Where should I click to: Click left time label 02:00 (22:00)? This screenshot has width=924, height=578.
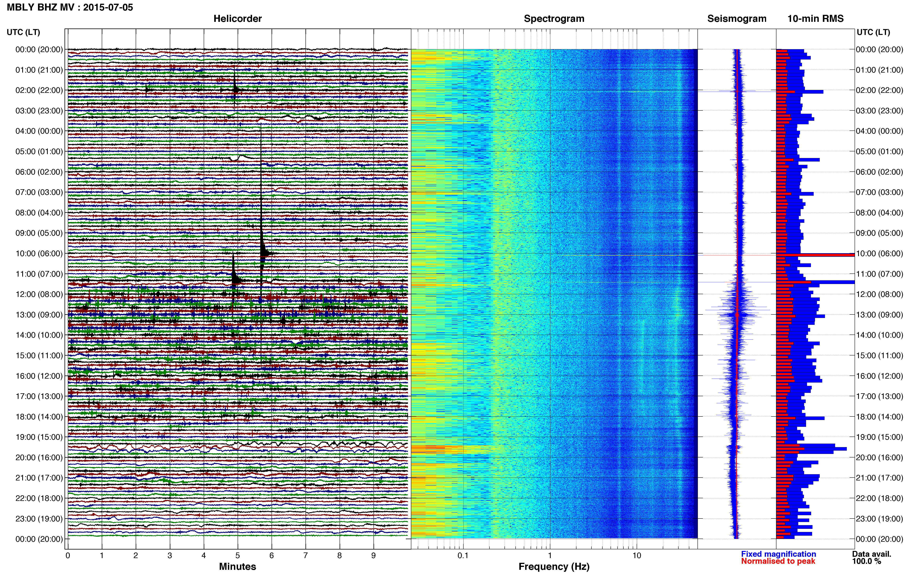point(39,90)
